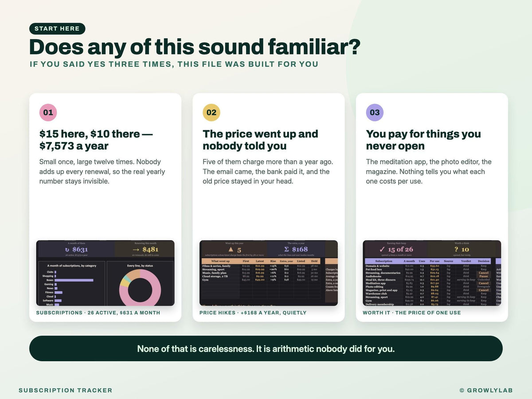532x399 pixels.
Task: Click the arrow icon beside $481
Action: coord(136,250)
